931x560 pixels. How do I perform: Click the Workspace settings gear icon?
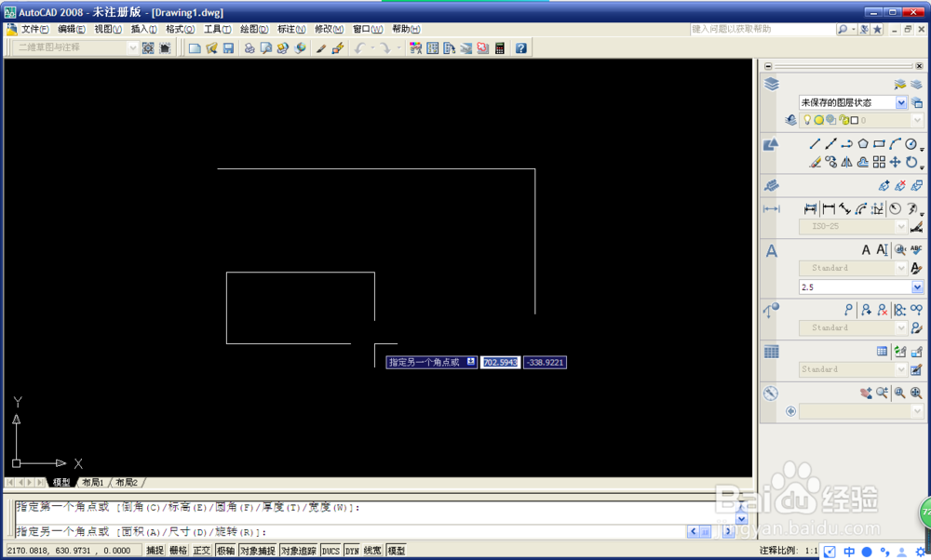point(148,48)
